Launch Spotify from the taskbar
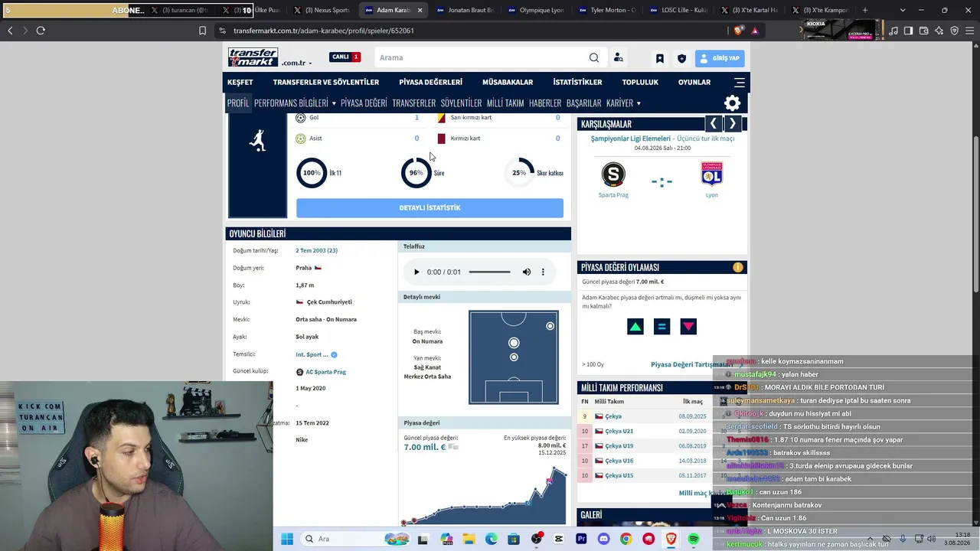The image size is (980, 551). [694, 539]
